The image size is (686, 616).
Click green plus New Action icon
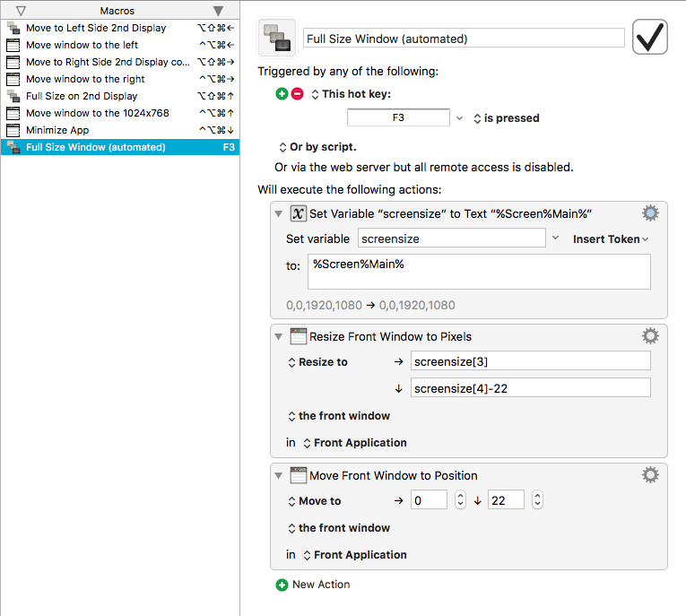point(282,585)
